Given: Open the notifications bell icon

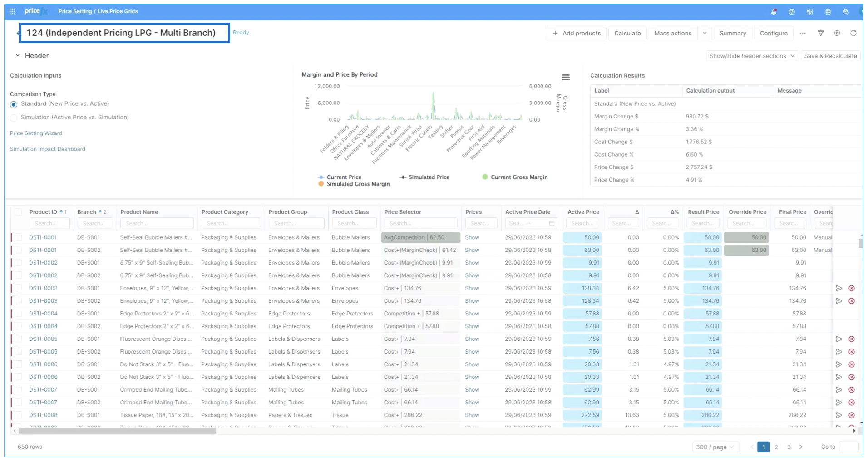Looking at the screenshot, I should pos(774,12).
